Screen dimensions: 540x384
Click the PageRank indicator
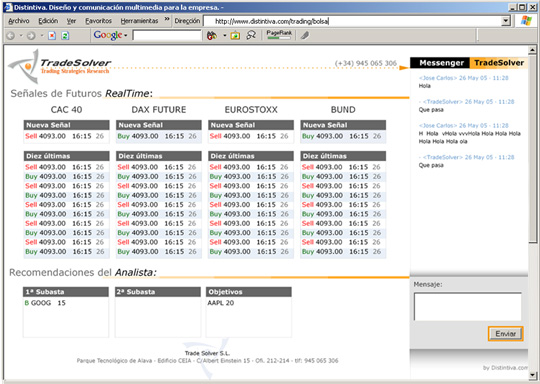(279, 35)
